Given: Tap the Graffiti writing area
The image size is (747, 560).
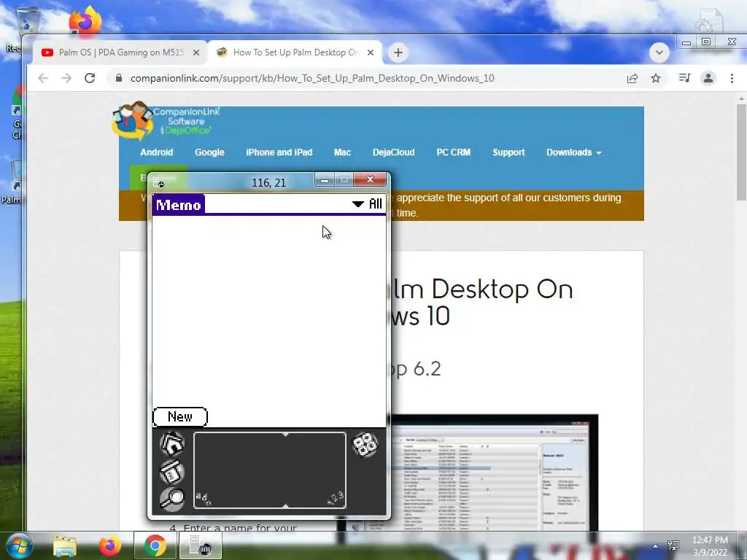Looking at the screenshot, I should coord(270,470).
